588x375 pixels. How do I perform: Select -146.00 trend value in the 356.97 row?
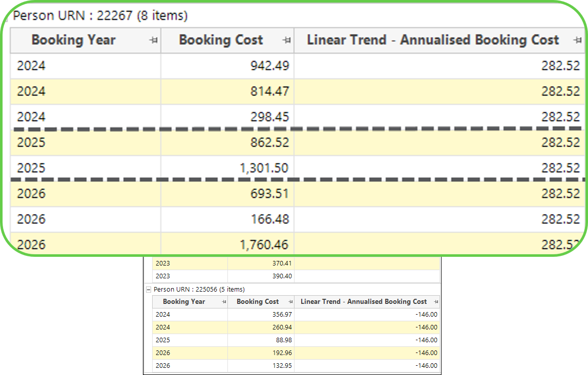click(x=367, y=315)
